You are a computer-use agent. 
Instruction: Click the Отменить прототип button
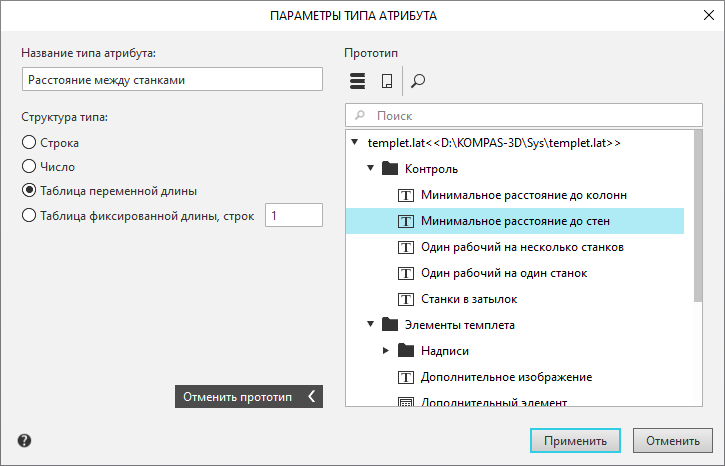[249, 397]
